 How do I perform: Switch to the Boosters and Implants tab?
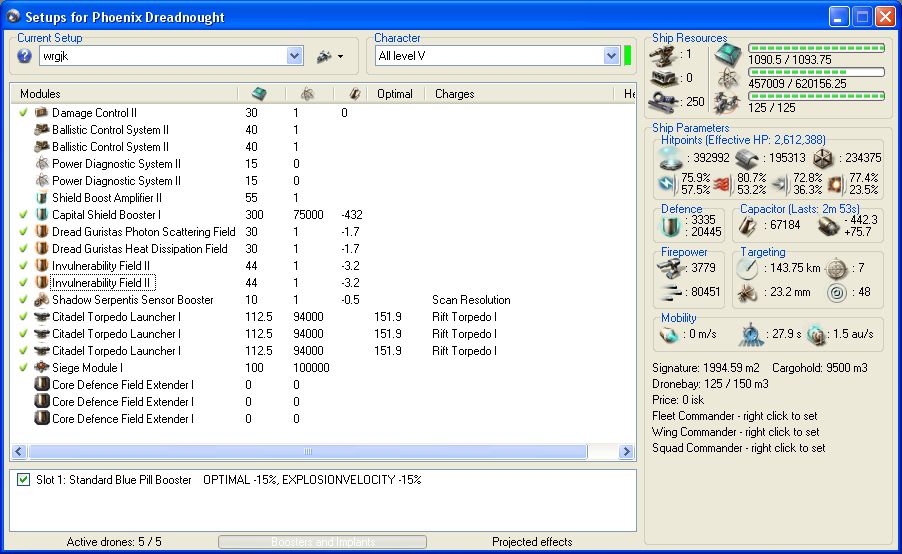pos(322,542)
